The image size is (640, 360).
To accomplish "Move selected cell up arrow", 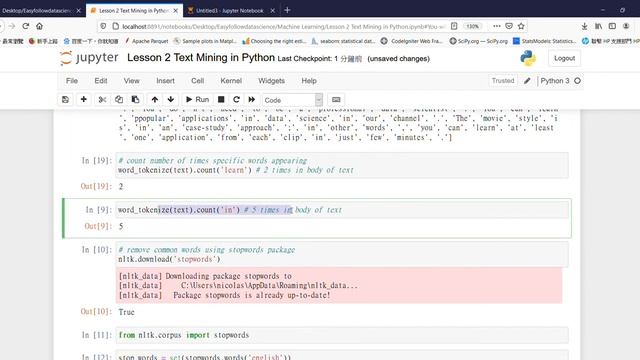I will (155, 100).
